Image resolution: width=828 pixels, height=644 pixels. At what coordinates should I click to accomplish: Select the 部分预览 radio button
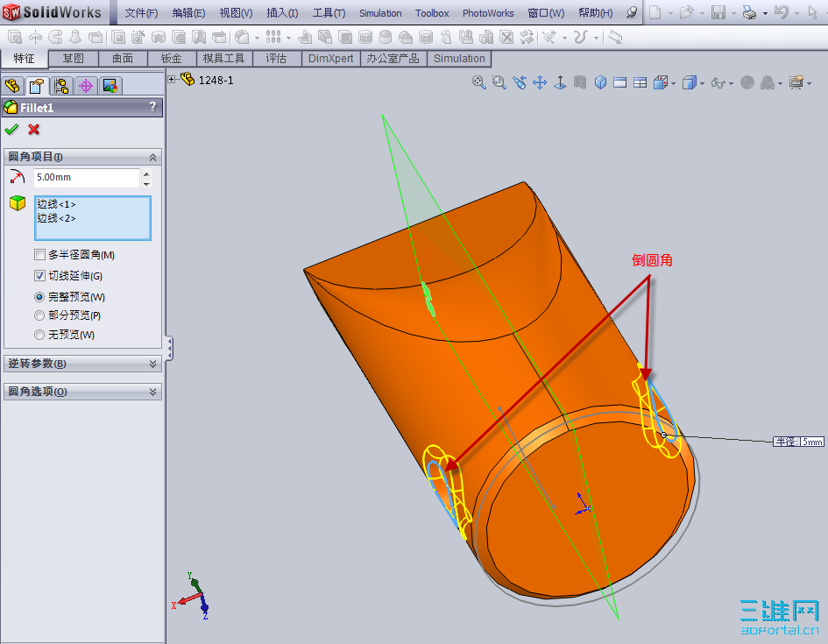click(x=39, y=315)
